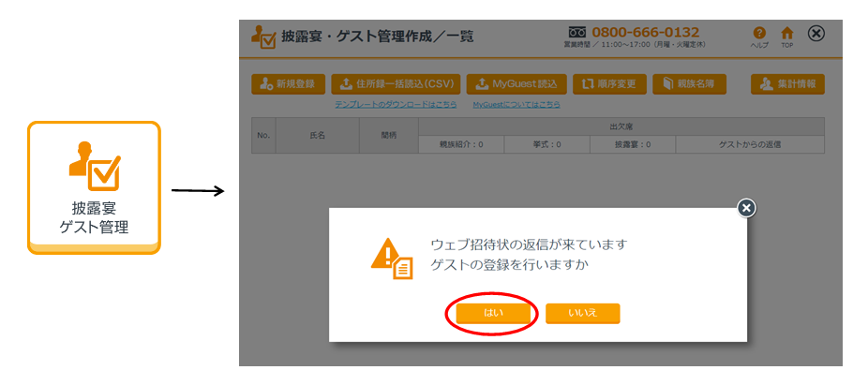Screen dimensions: 868x385
Task: Close the page with the header X icon
Action: (816, 34)
